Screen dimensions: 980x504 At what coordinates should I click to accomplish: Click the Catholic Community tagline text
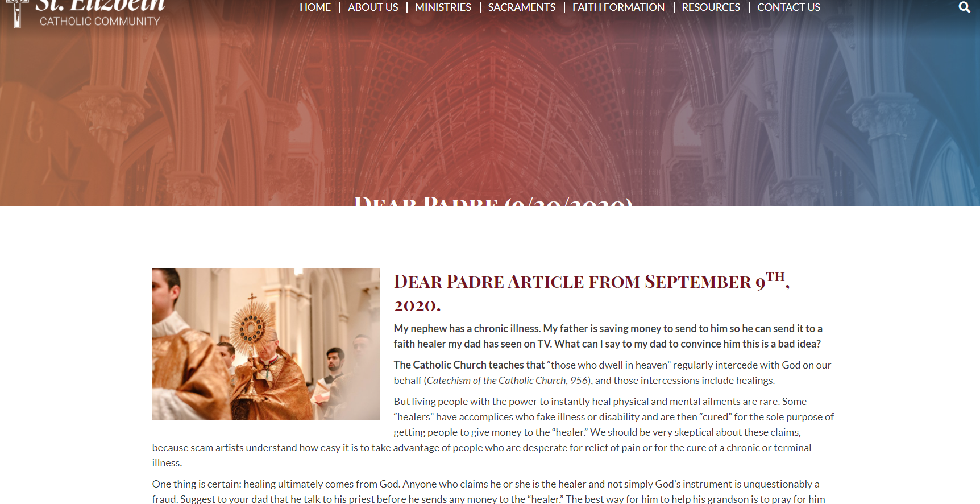[100, 22]
